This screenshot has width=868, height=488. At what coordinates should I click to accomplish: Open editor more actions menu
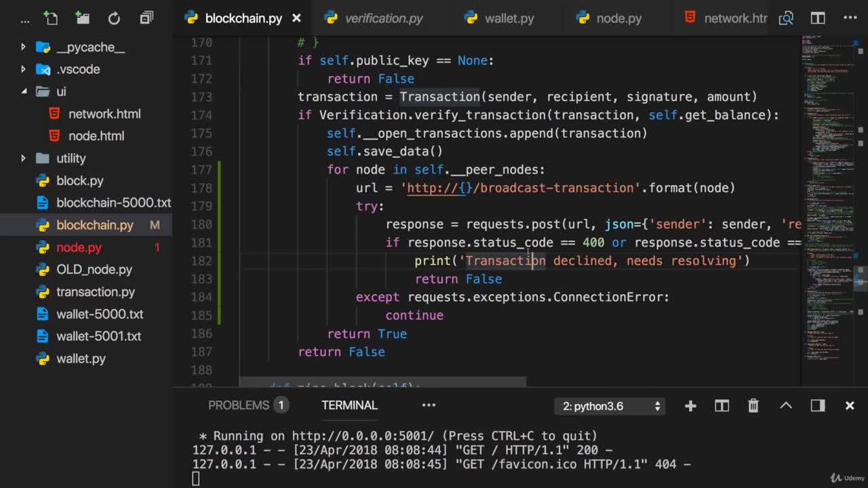tap(850, 18)
